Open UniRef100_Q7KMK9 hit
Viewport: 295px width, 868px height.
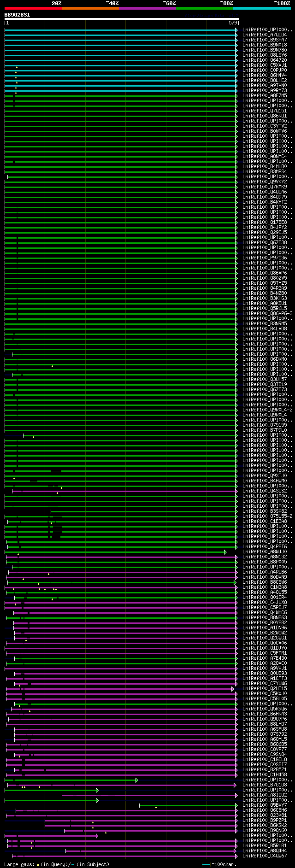click(x=265, y=187)
